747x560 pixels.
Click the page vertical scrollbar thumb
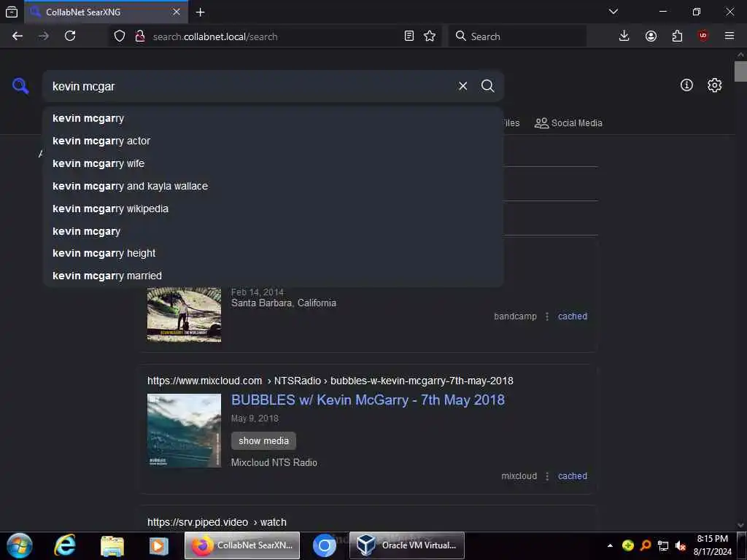(x=740, y=72)
